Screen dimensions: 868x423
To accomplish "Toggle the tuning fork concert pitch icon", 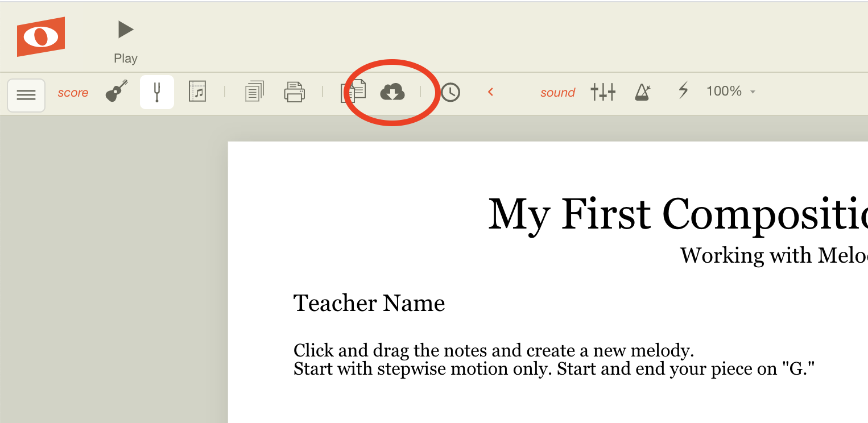I will point(157,92).
